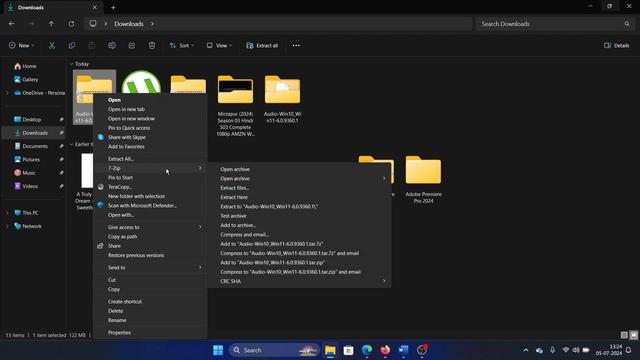Click the Rename icon in Explorer toolbar

coord(112,45)
